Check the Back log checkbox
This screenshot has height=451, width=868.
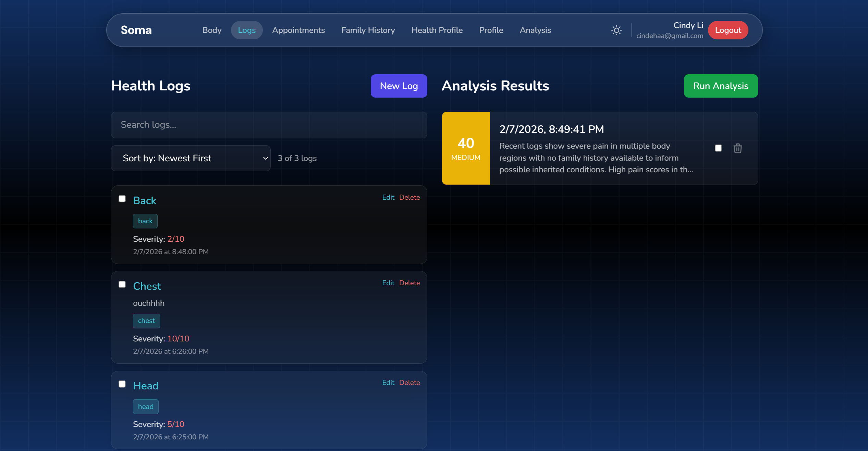(x=122, y=199)
